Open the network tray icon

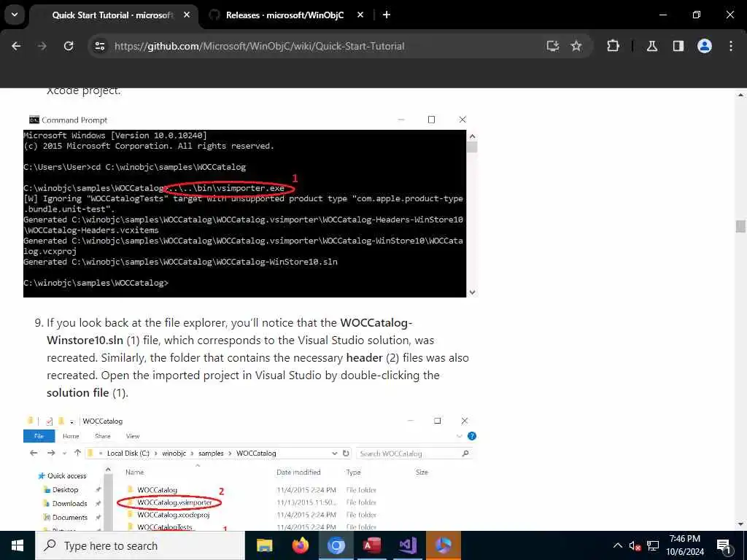click(653, 545)
